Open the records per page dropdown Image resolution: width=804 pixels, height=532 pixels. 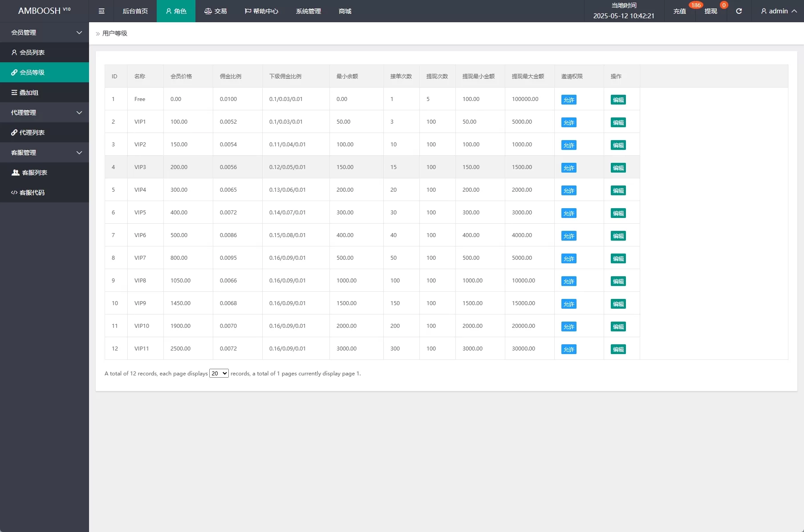tap(219, 374)
